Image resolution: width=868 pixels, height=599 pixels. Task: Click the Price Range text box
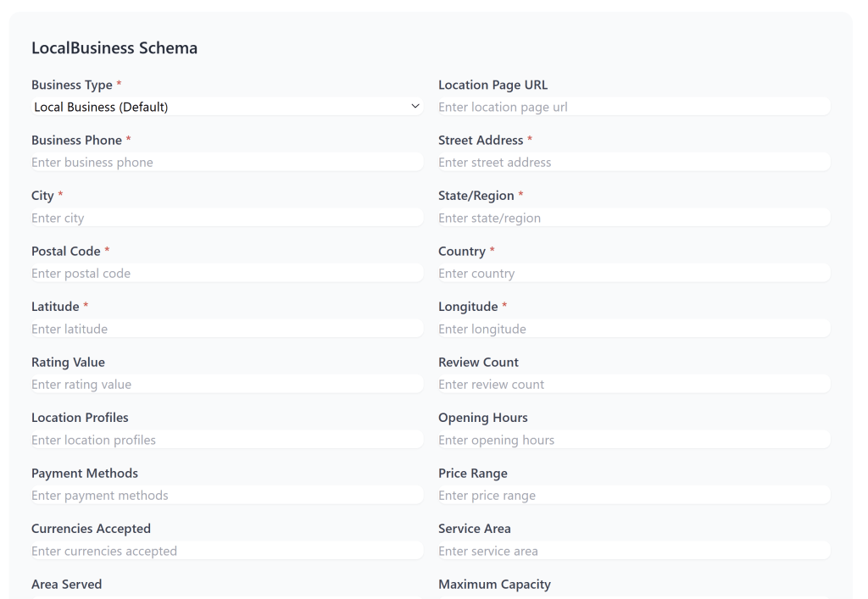point(633,496)
